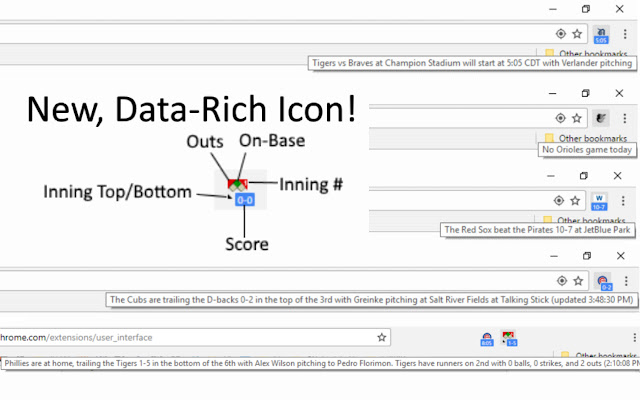Image resolution: width=640 pixels, height=400 pixels.
Task: Open Other bookmarks in the Red Sox window
Action: [x=584, y=220]
